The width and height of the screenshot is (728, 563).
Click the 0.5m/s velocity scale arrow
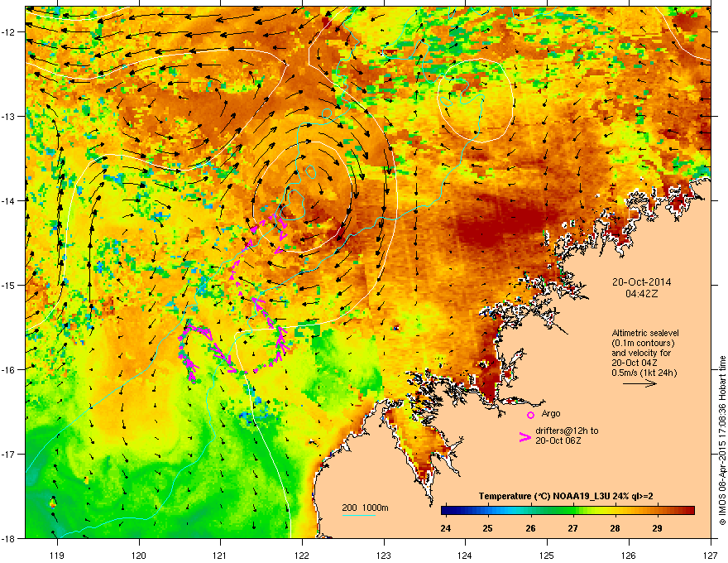639,383
